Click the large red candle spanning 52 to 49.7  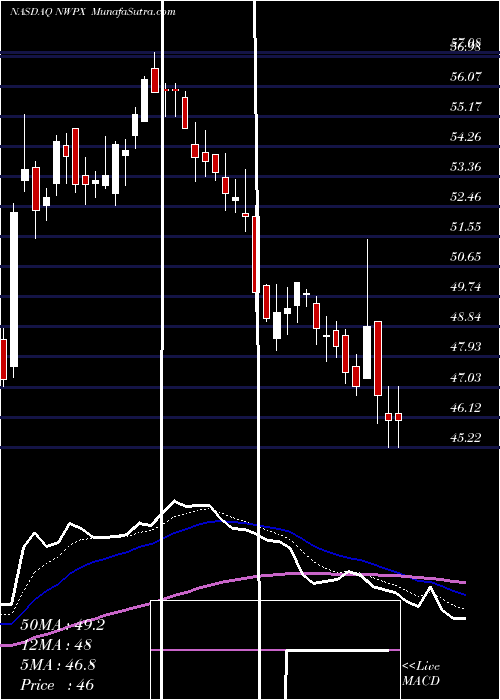click(256, 254)
